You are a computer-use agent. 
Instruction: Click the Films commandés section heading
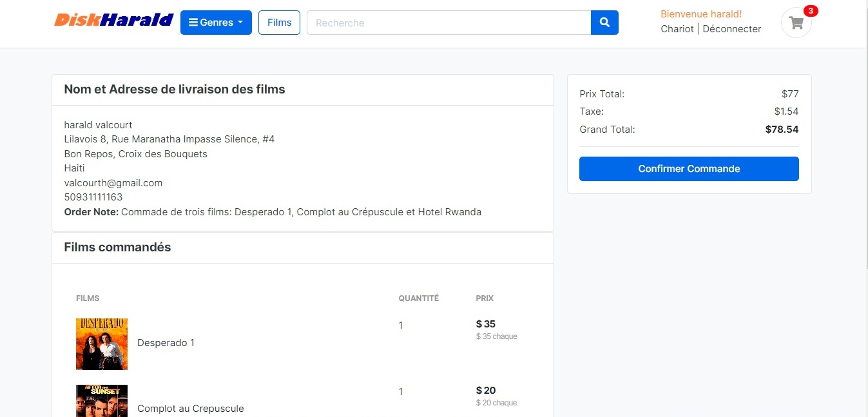117,247
